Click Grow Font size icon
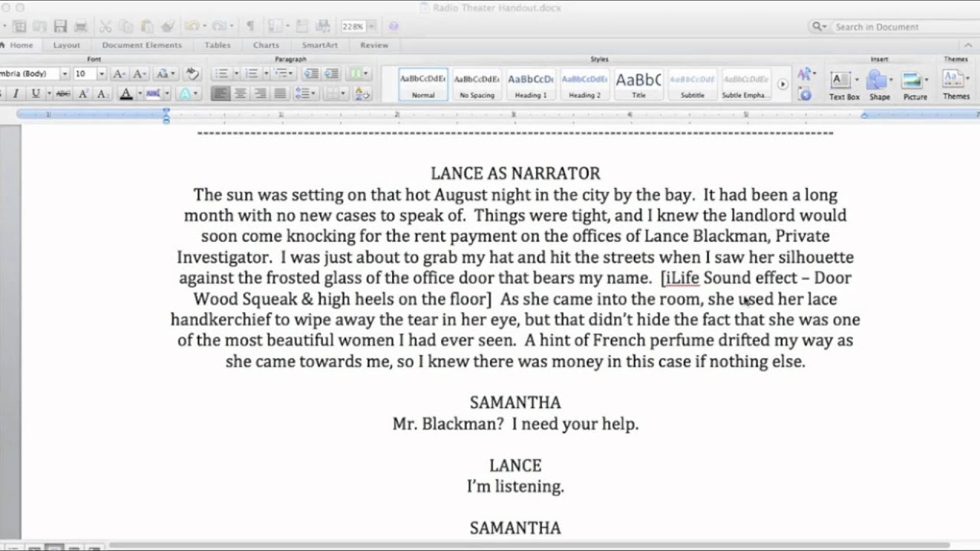Screen dimensions: 980x551 pyautogui.click(x=119, y=73)
